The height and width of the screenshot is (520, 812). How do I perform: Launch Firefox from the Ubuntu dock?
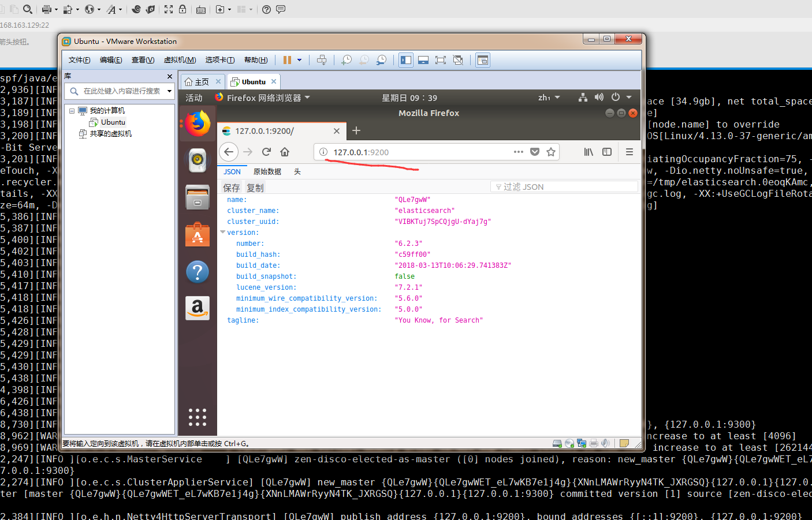tap(198, 124)
